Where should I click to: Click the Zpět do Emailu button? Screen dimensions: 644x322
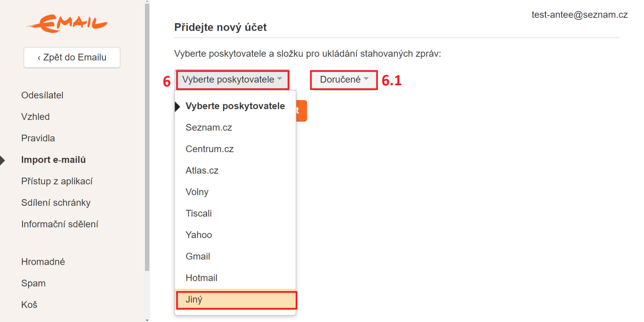(72, 58)
